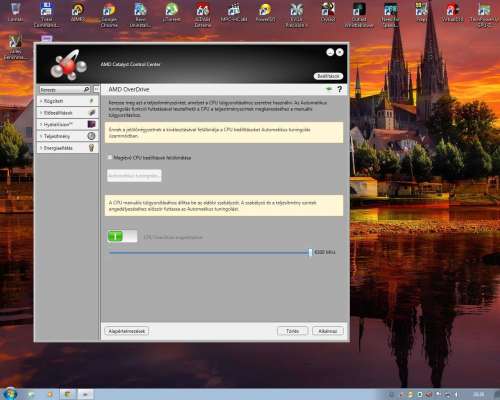Click the Alapértelmezések defaults button
500x400 pixels.
(x=127, y=331)
